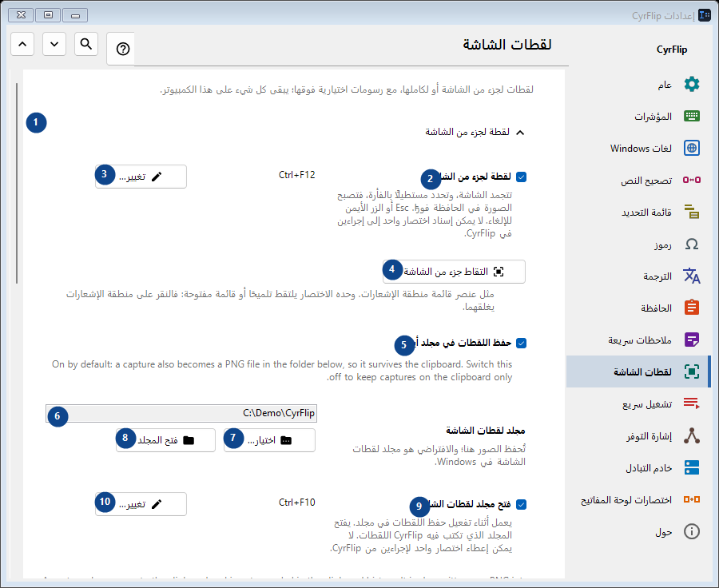Open the الترجمة translate icon

point(692,276)
